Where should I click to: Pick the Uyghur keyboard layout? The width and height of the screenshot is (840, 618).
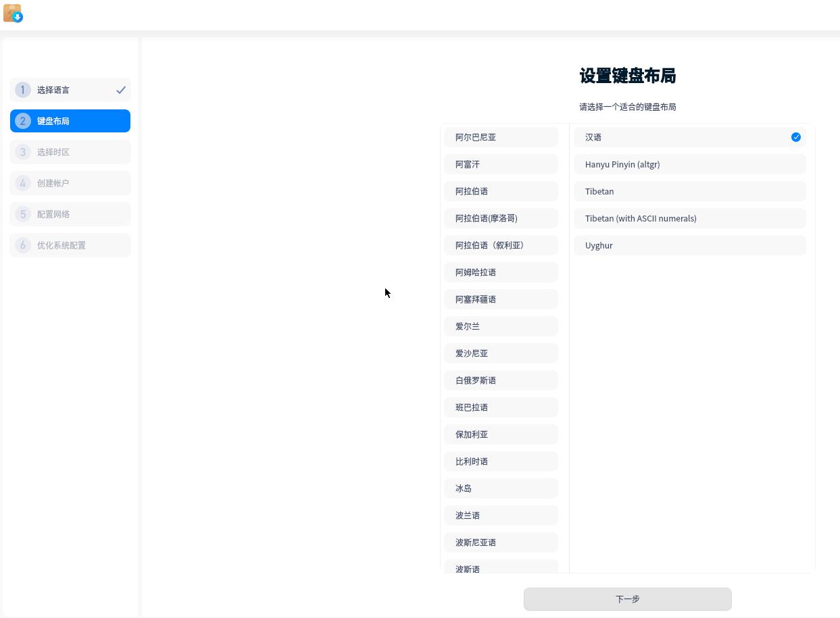pyautogui.click(x=689, y=245)
